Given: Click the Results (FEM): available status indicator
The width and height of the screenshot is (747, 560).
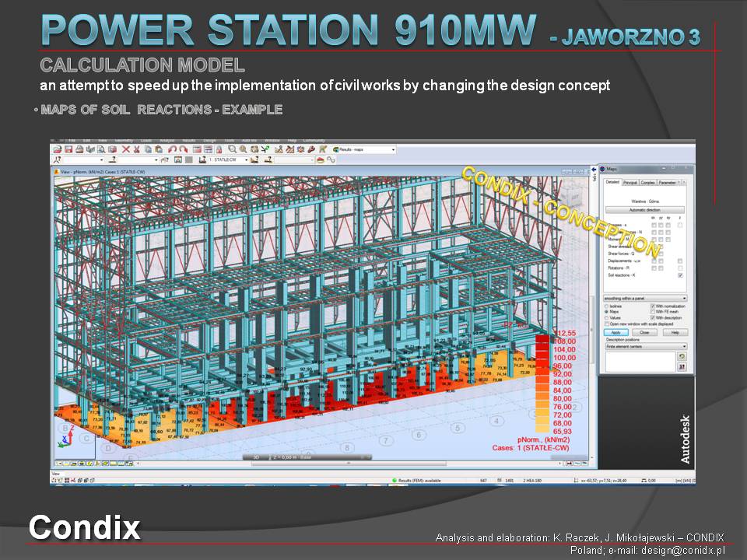Looking at the screenshot, I should coord(416,481).
